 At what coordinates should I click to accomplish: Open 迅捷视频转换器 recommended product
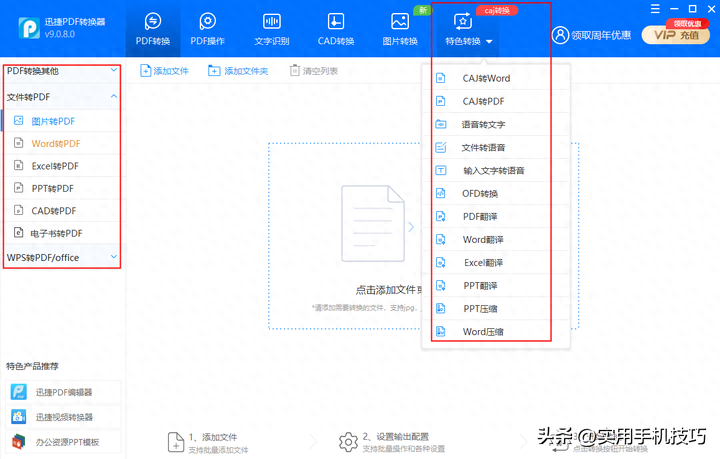pyautogui.click(x=63, y=417)
